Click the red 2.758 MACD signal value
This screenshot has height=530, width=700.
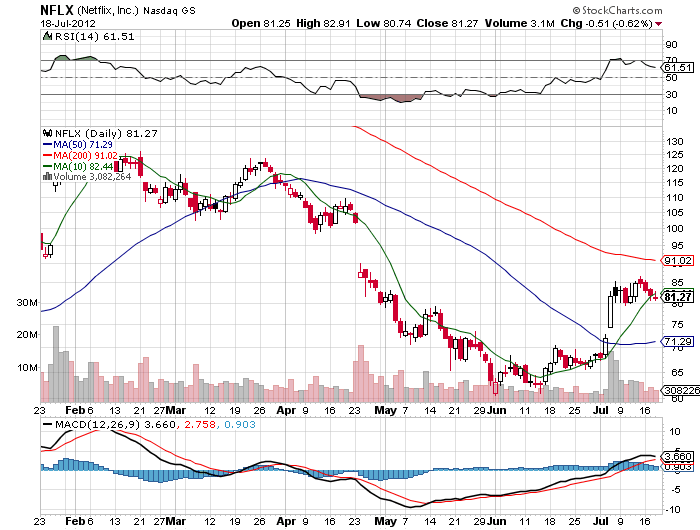(x=200, y=424)
